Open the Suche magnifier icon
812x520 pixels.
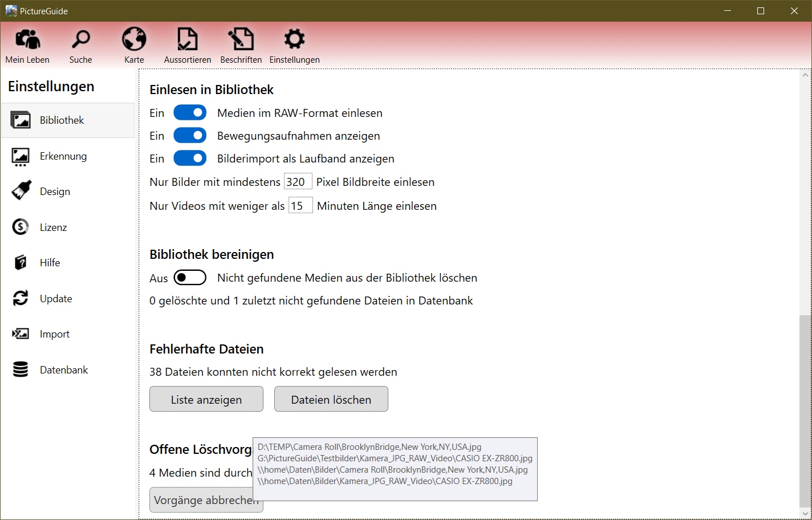pyautogui.click(x=80, y=39)
